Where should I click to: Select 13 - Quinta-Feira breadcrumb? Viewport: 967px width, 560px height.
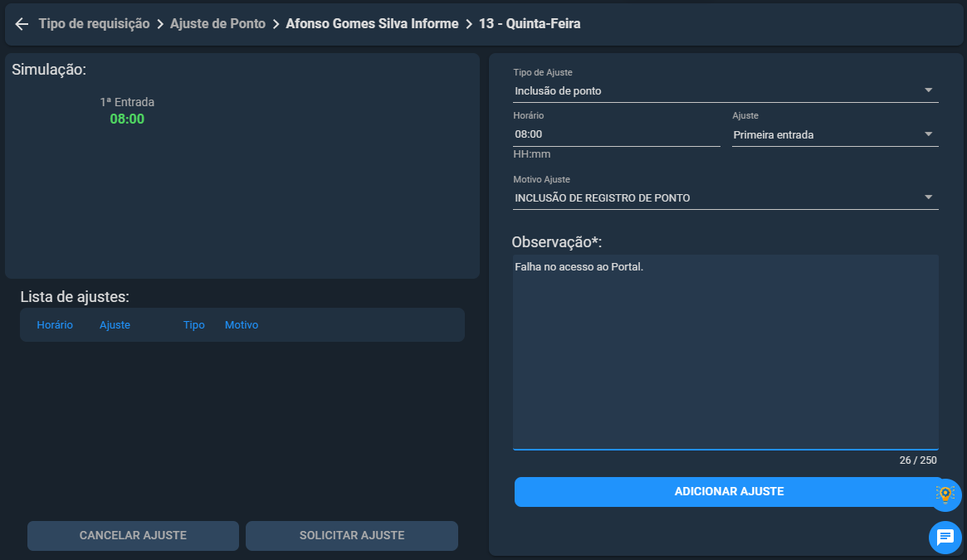click(530, 23)
